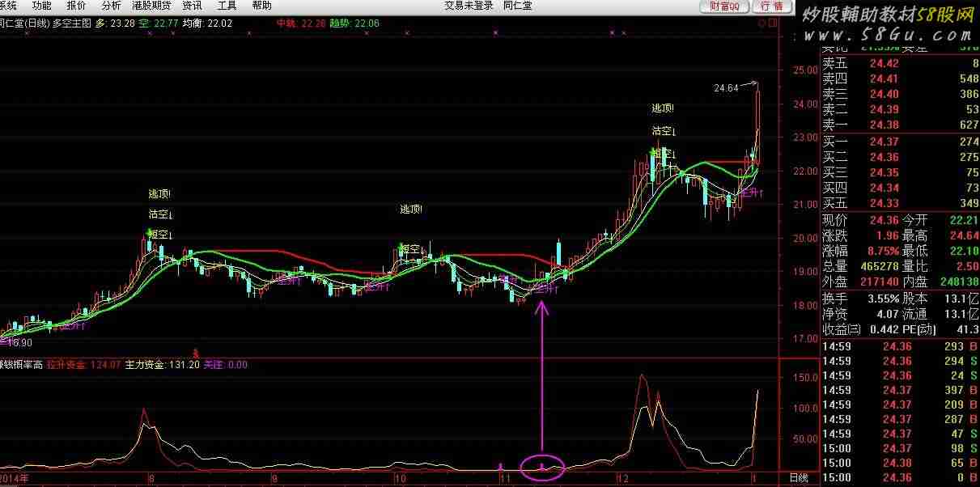Click the 24.64 high price annotation
The image size is (980, 487).
pyautogui.click(x=726, y=88)
